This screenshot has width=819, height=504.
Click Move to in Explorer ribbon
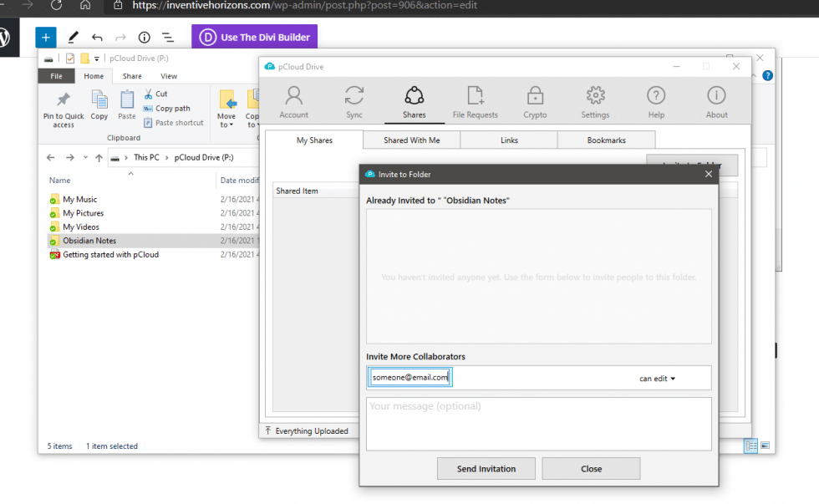[x=226, y=109]
